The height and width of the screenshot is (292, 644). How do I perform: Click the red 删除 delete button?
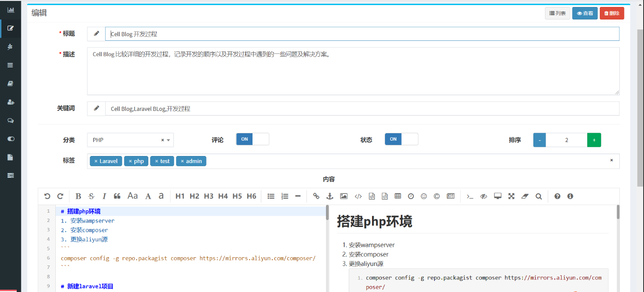(x=612, y=13)
